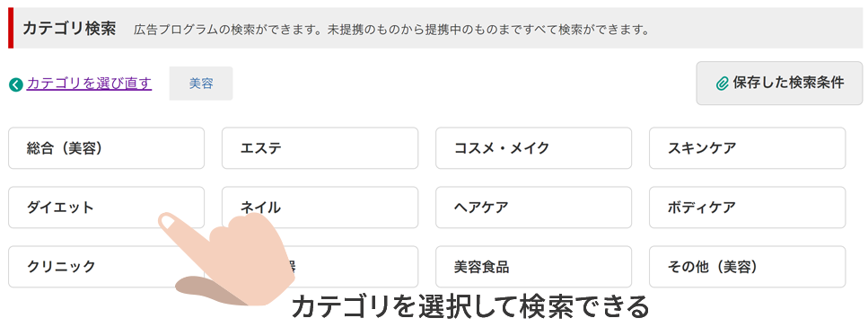Click the green back-arrow circle icon

[16, 84]
